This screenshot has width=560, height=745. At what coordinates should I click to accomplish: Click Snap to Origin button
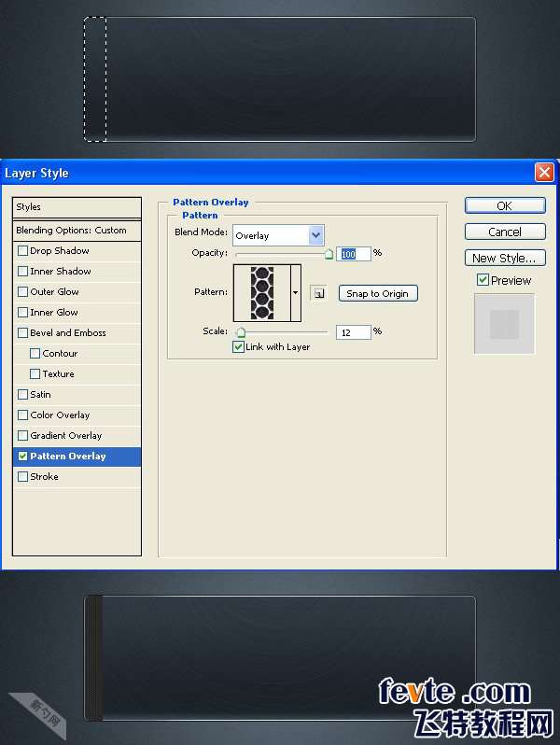[377, 293]
